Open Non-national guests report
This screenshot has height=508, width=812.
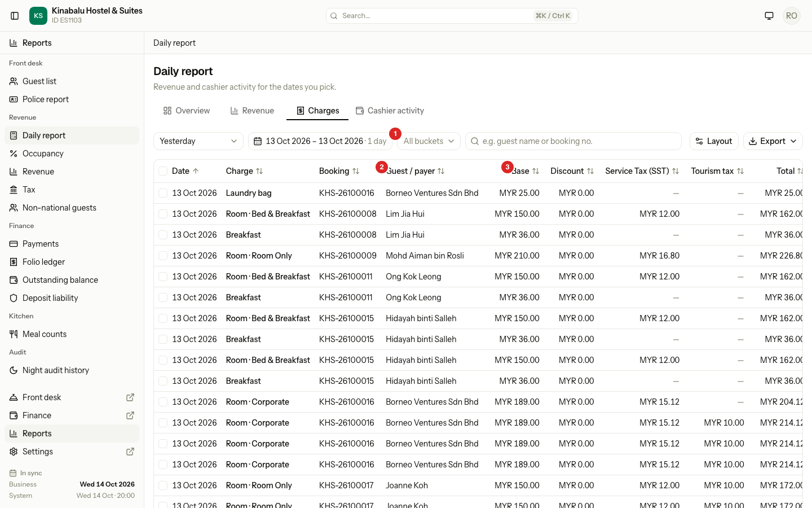(72, 208)
